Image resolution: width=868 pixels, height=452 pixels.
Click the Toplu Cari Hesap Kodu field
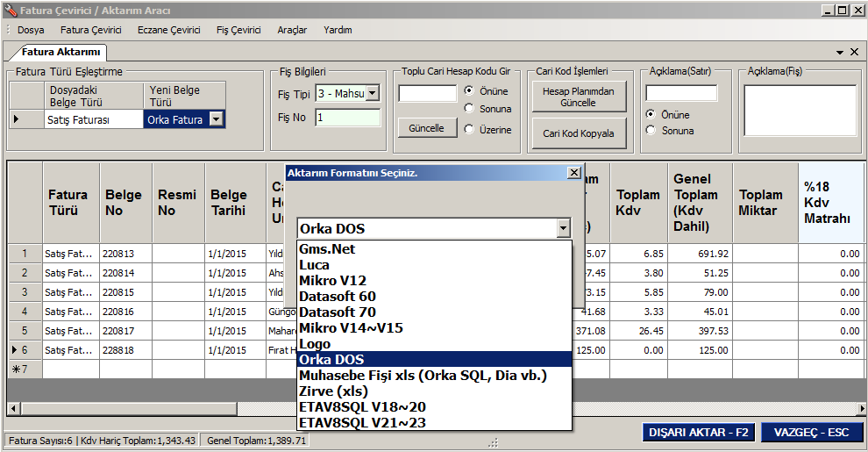[427, 93]
